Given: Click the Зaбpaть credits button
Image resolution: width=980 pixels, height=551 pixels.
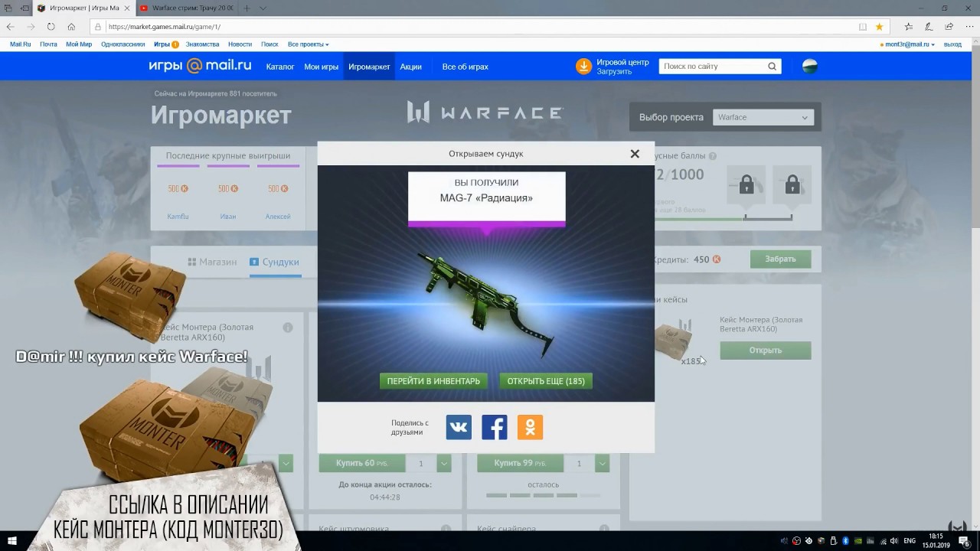Looking at the screenshot, I should [780, 259].
